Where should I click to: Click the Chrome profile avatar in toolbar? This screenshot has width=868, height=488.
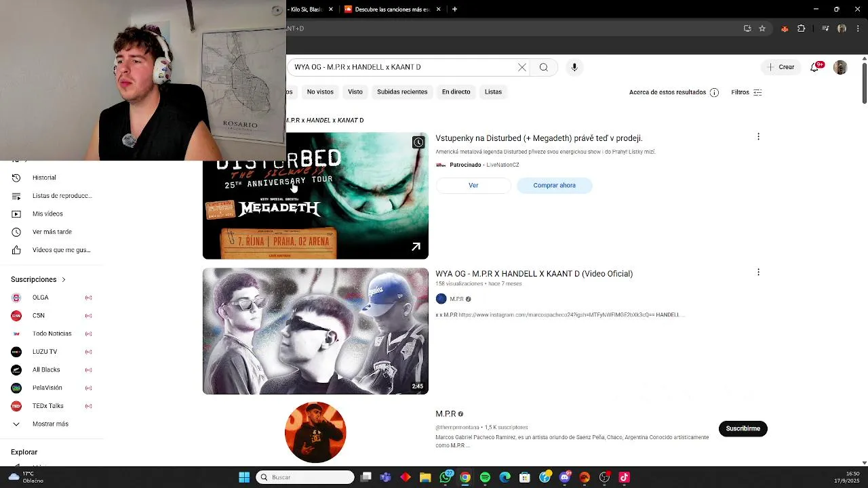[842, 28]
